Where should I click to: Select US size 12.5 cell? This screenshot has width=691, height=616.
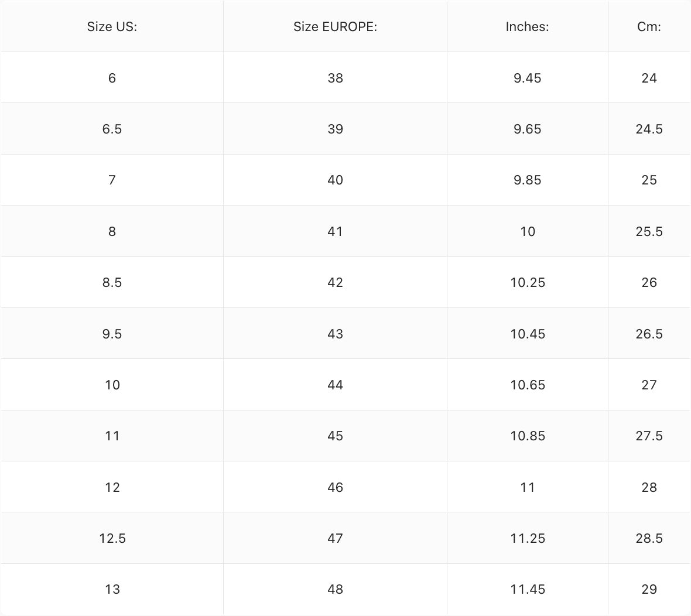coord(112,538)
